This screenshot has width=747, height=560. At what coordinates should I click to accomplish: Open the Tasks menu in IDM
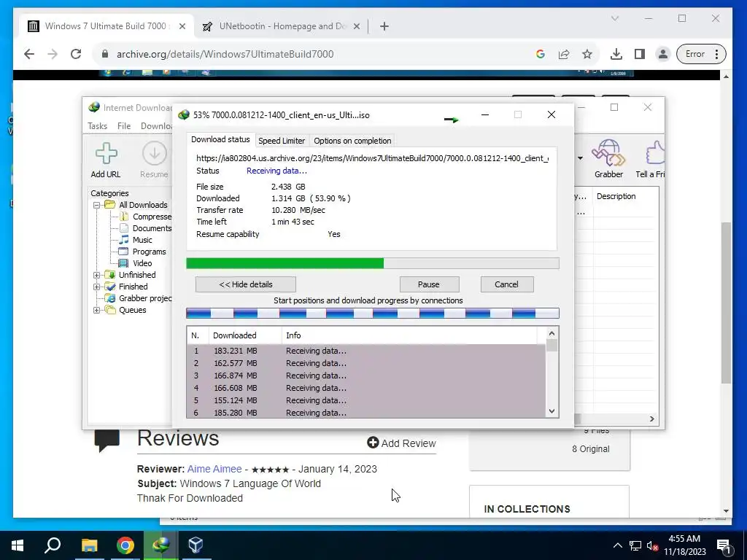[98, 125]
